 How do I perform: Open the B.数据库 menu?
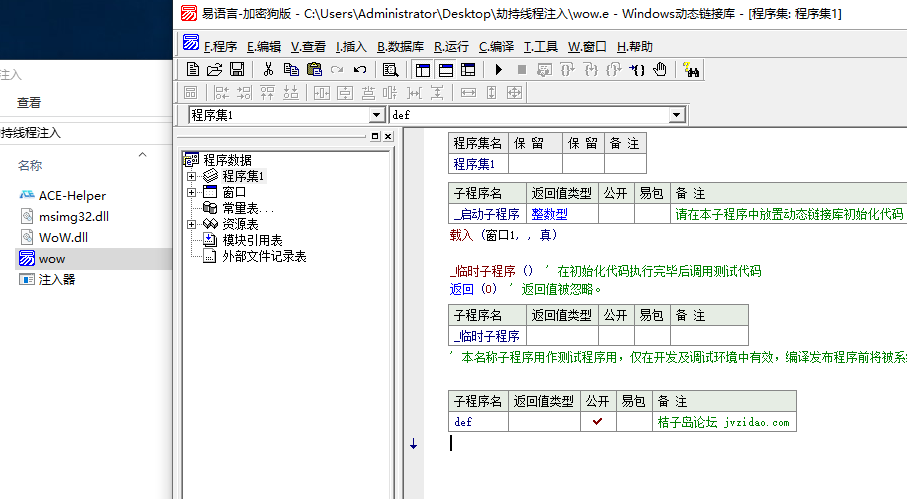coord(400,47)
